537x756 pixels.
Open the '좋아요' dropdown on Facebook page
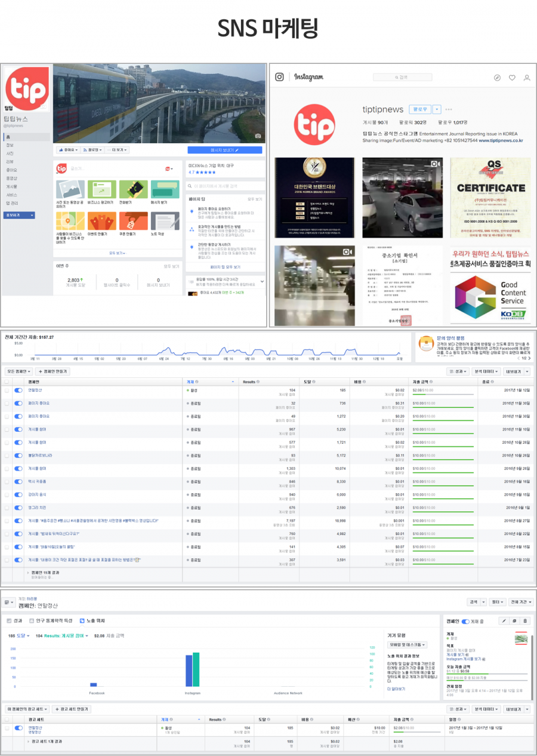click(x=67, y=150)
